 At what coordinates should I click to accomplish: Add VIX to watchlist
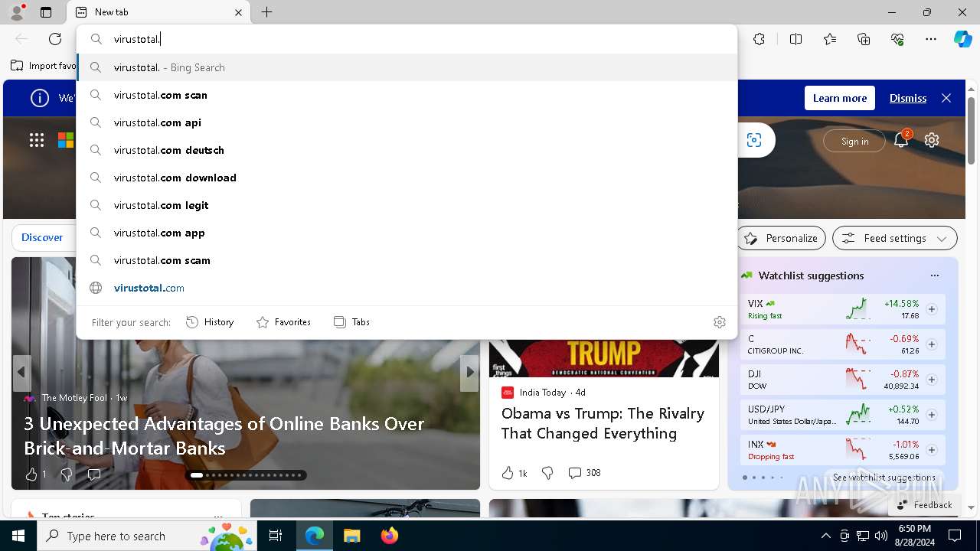tap(932, 309)
